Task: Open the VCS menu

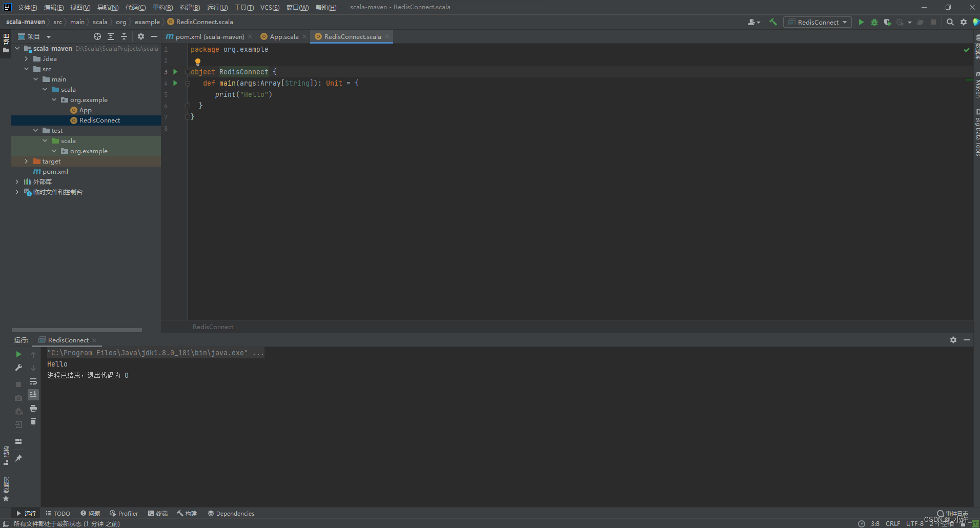Action: pyautogui.click(x=270, y=7)
